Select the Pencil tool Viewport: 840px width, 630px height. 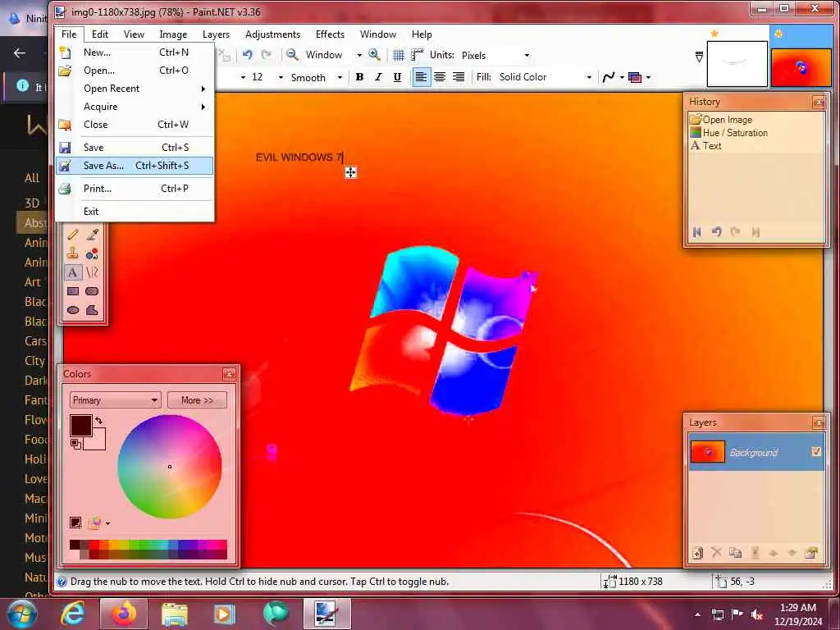tap(73, 235)
